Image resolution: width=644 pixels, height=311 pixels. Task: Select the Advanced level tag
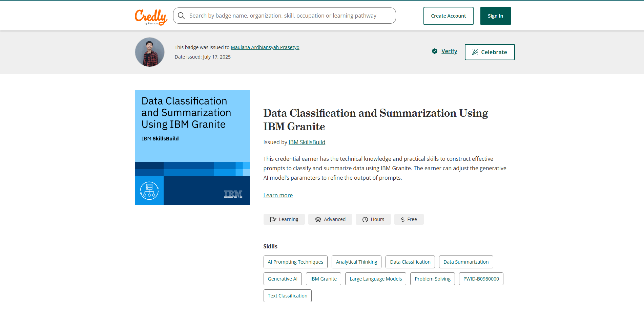click(x=330, y=219)
